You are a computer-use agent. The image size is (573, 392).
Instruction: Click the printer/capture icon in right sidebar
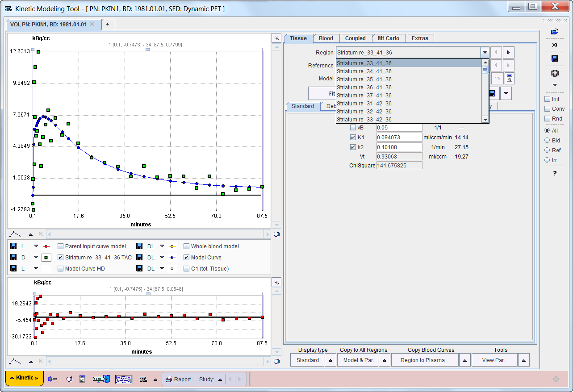(555, 73)
